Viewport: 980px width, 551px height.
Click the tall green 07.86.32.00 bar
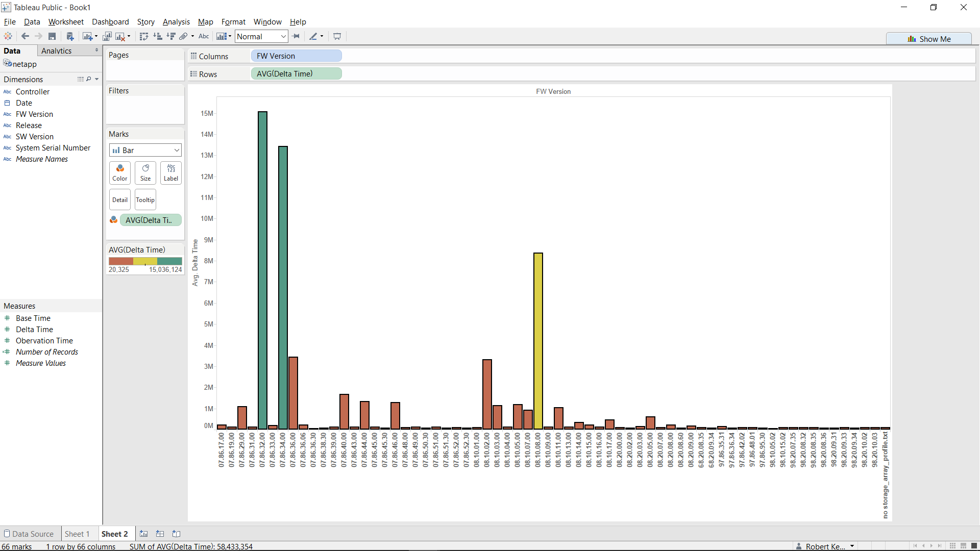click(262, 270)
